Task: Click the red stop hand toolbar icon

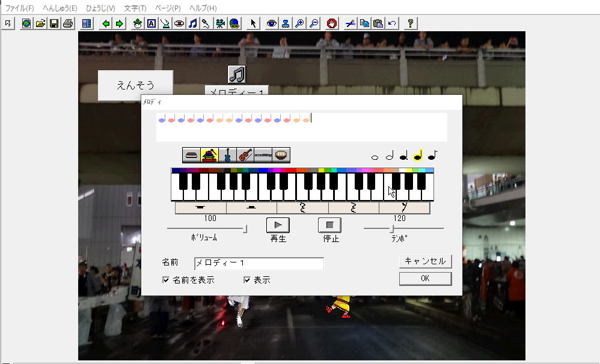Action: [x=332, y=23]
